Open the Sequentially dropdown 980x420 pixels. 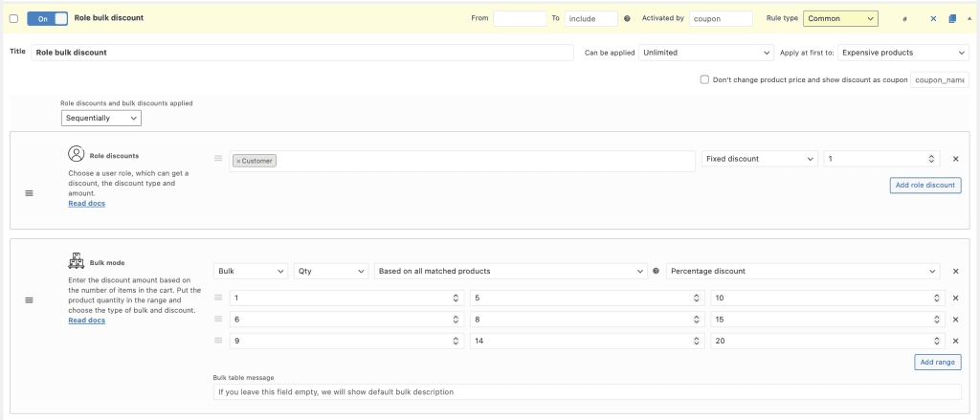101,118
